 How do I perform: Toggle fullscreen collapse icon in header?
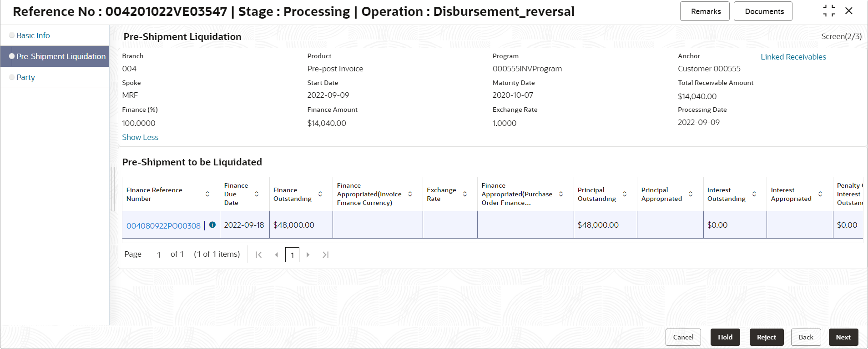(x=829, y=11)
